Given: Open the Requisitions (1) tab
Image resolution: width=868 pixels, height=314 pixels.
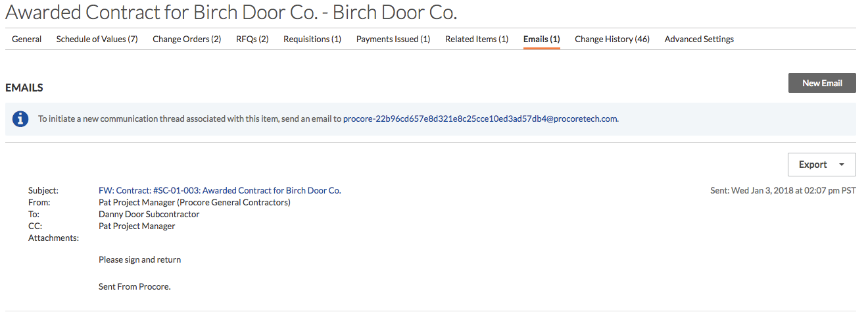Looking at the screenshot, I should 312,39.
